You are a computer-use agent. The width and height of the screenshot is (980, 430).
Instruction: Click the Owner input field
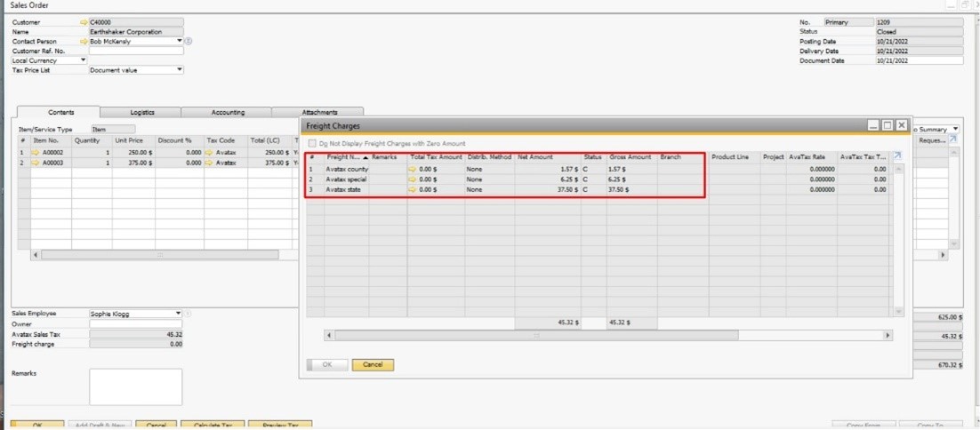136,324
